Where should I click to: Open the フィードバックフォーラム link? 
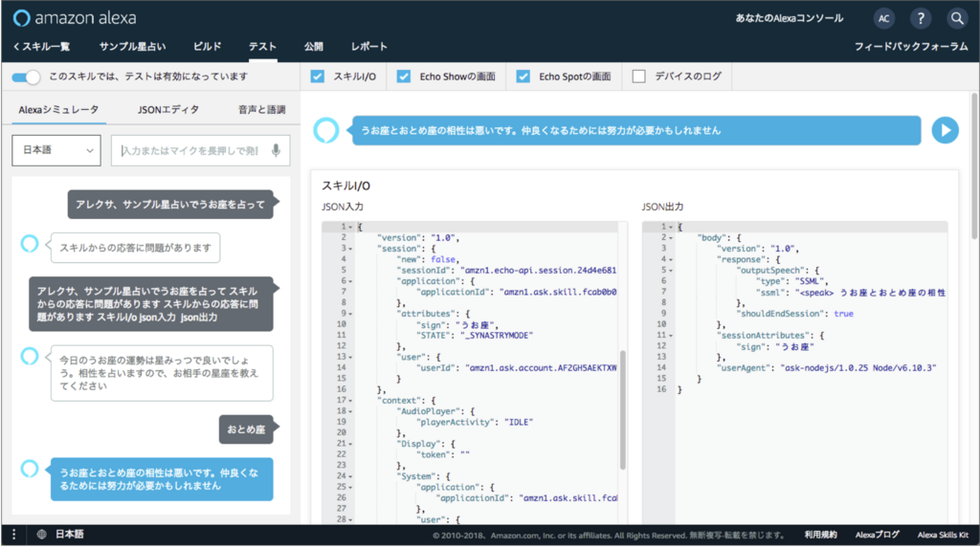[911, 47]
